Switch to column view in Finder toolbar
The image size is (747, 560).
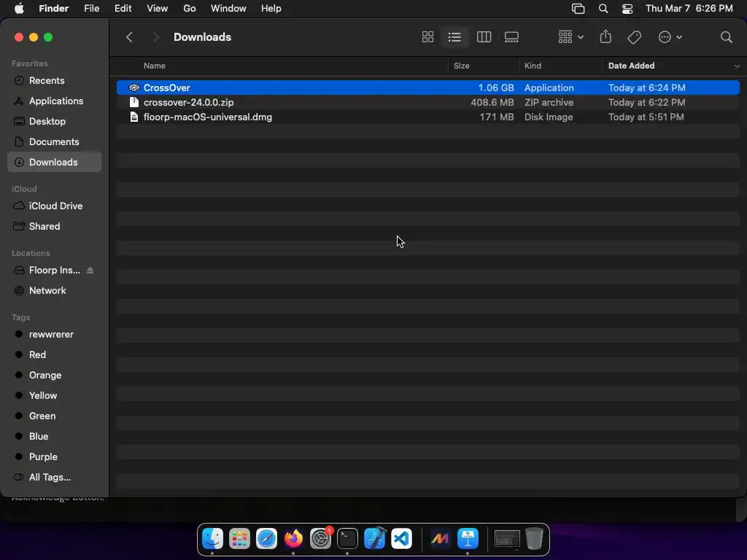point(484,37)
